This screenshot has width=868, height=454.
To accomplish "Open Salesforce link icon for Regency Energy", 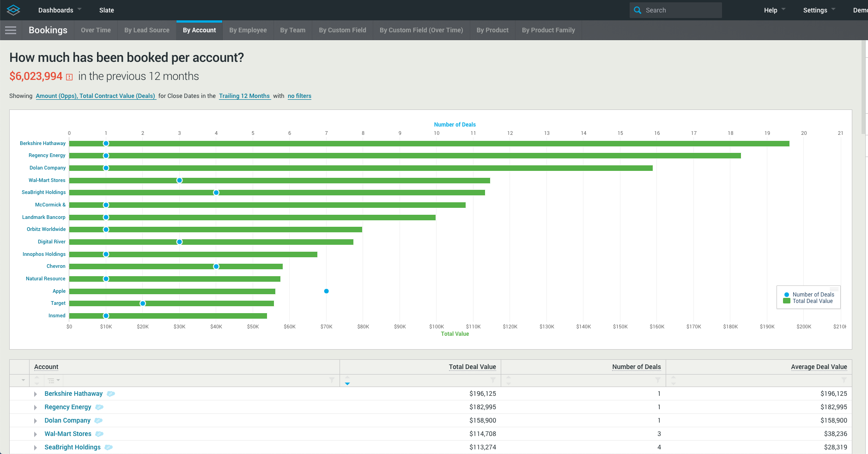I will [x=99, y=407].
